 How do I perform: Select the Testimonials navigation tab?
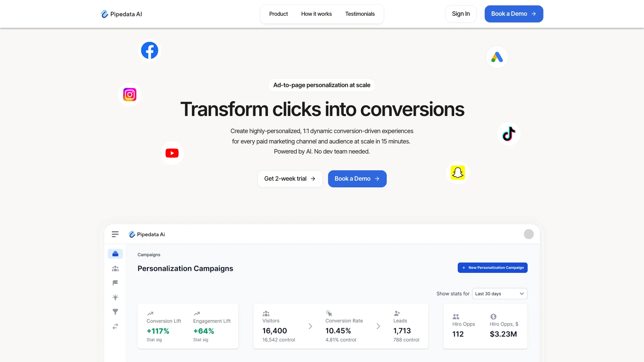(360, 14)
